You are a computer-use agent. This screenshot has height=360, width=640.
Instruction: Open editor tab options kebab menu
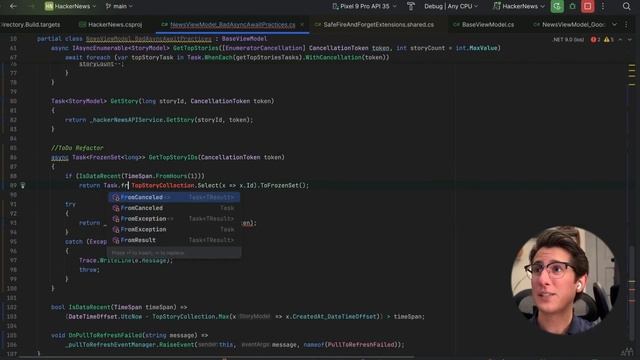pyautogui.click(x=627, y=24)
